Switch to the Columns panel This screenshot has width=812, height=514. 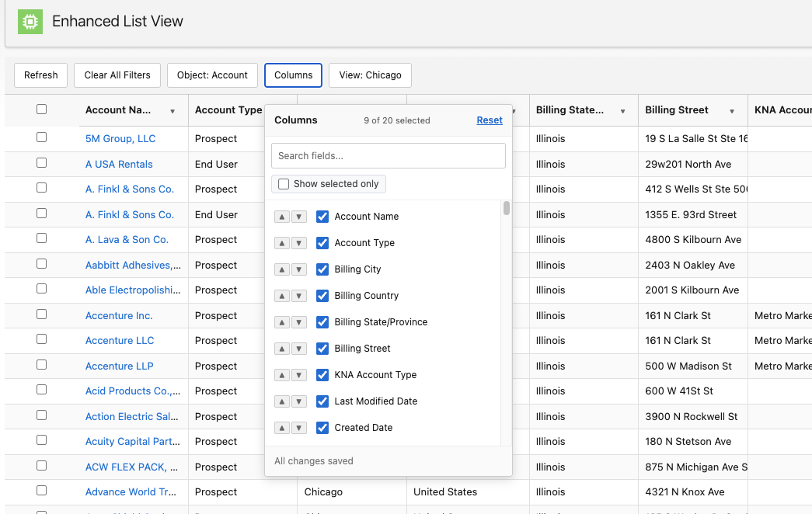pyautogui.click(x=293, y=75)
